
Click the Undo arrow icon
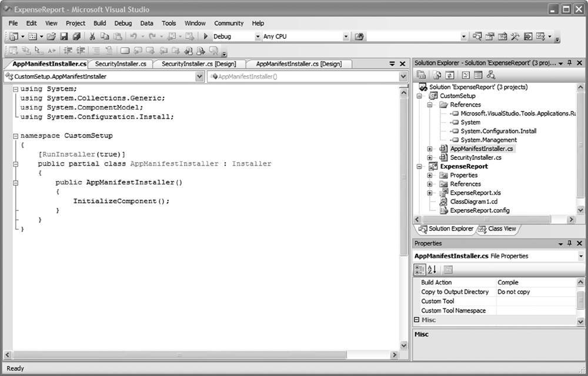(133, 36)
